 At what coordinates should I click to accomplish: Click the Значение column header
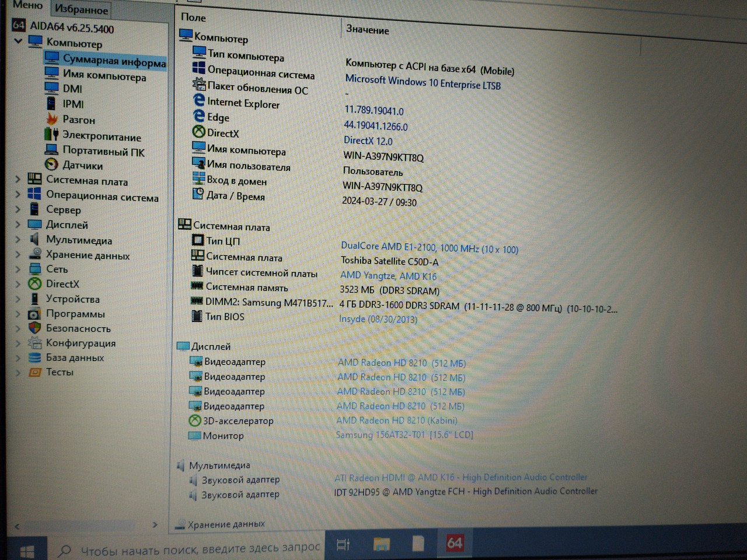(x=368, y=29)
